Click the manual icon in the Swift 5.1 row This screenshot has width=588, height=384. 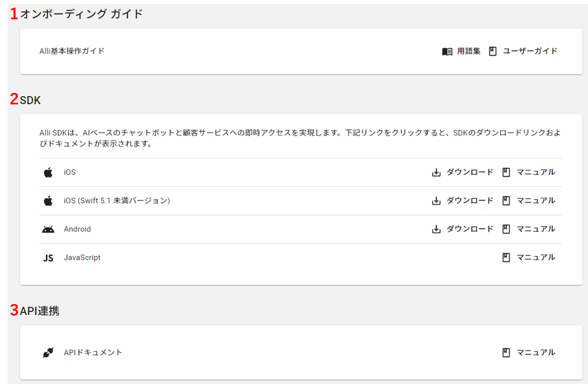506,201
